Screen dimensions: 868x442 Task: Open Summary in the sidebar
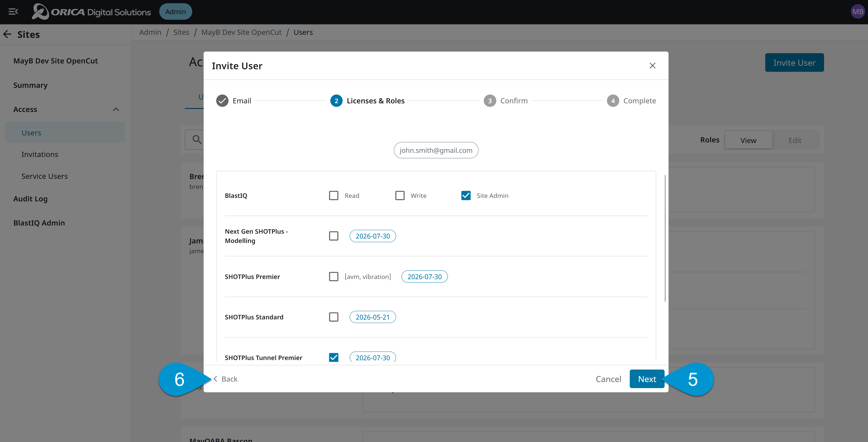pyautogui.click(x=30, y=85)
